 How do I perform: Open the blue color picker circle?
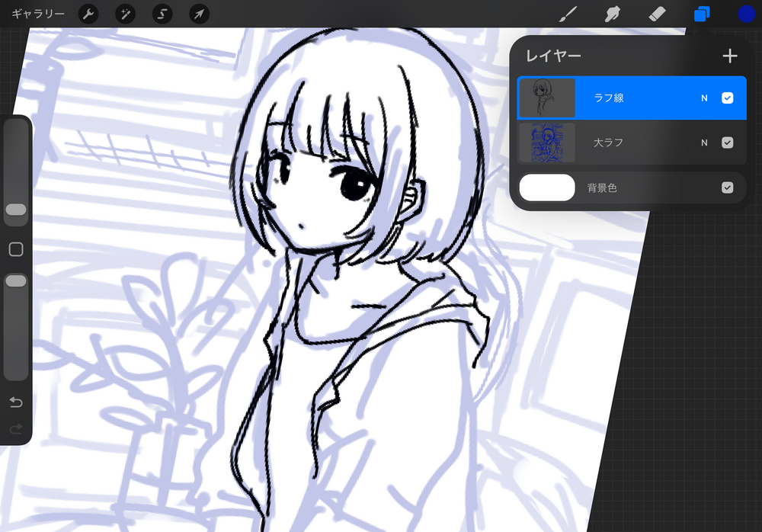[x=746, y=14]
